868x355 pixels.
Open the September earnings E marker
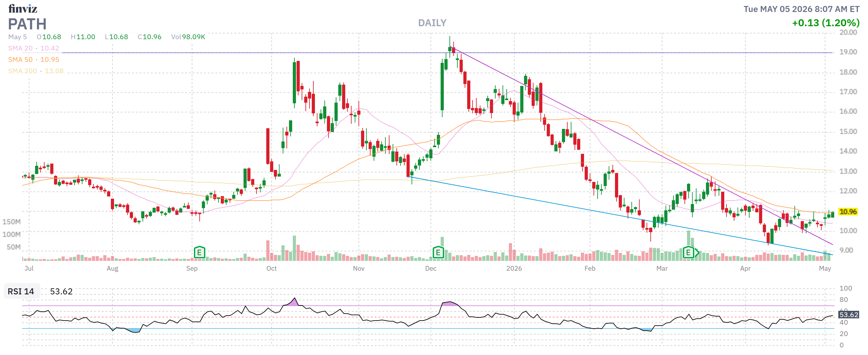tap(200, 252)
